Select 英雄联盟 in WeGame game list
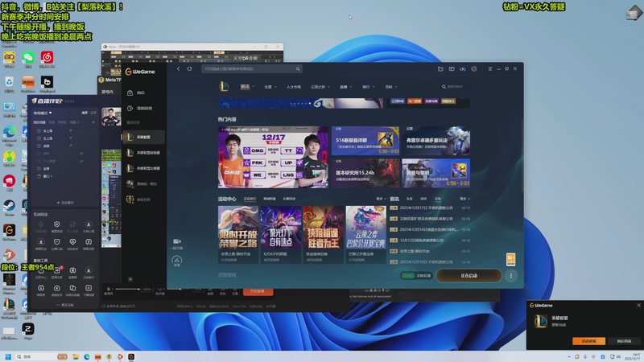 (144, 137)
